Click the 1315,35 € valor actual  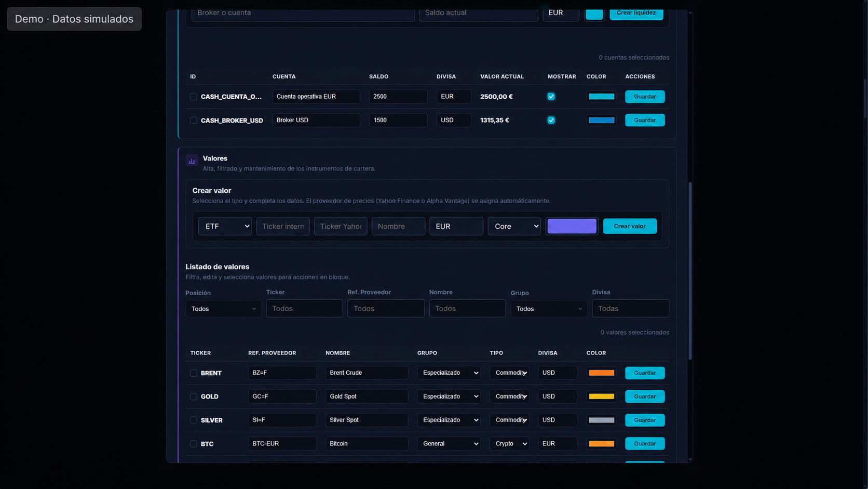pos(495,120)
